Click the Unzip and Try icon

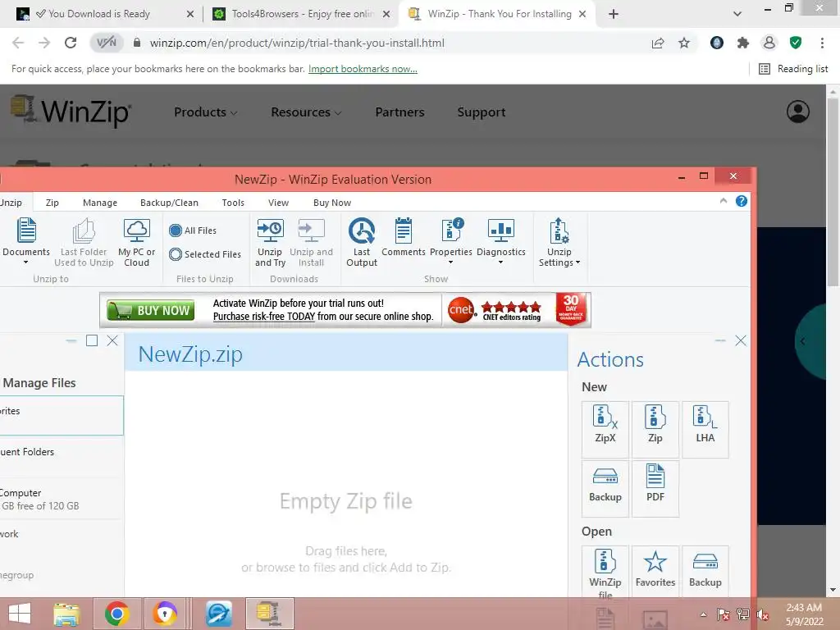pyautogui.click(x=270, y=231)
